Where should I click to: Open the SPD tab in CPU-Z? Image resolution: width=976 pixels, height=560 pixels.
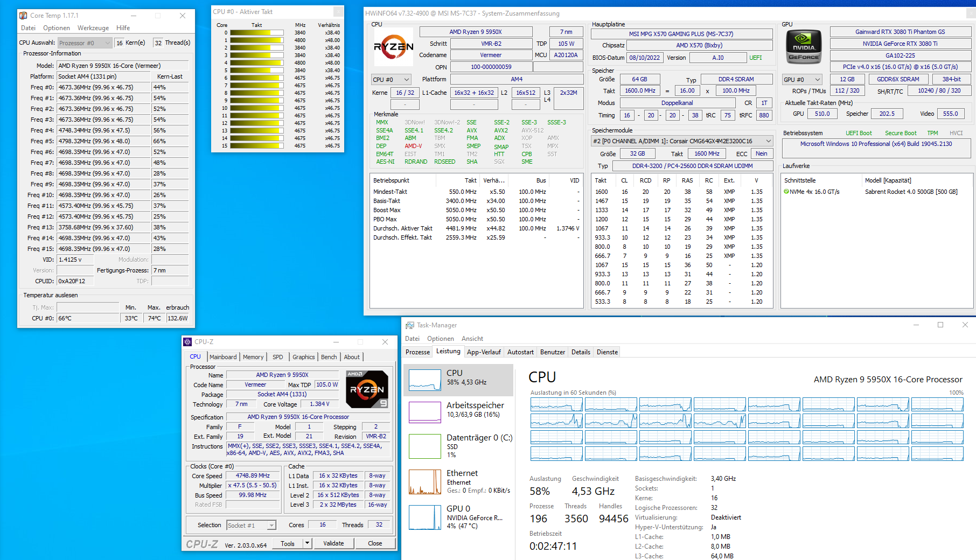click(277, 357)
